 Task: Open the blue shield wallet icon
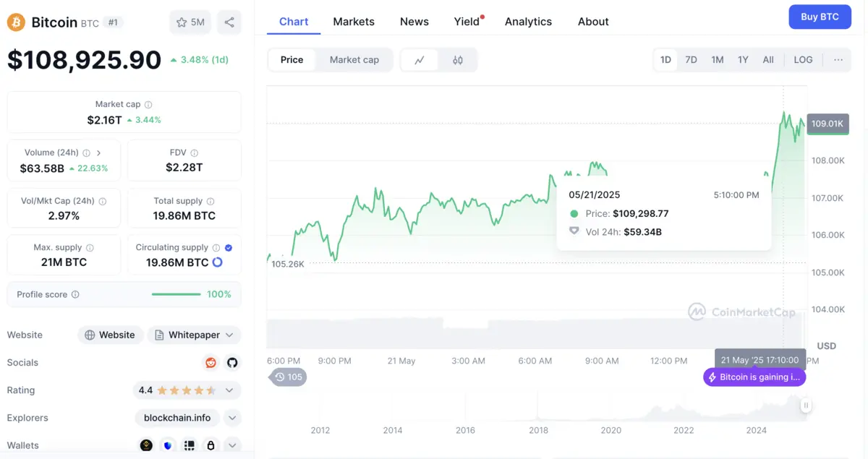tap(169, 445)
